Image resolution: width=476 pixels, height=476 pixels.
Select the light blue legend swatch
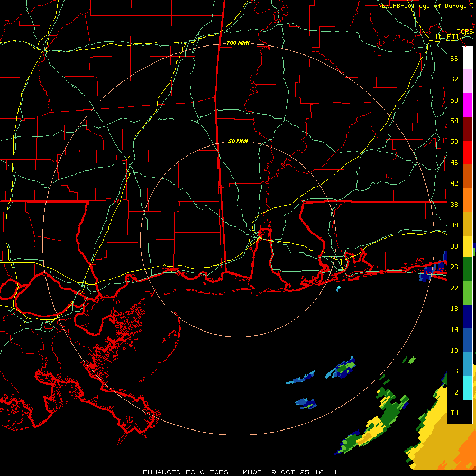(467, 364)
